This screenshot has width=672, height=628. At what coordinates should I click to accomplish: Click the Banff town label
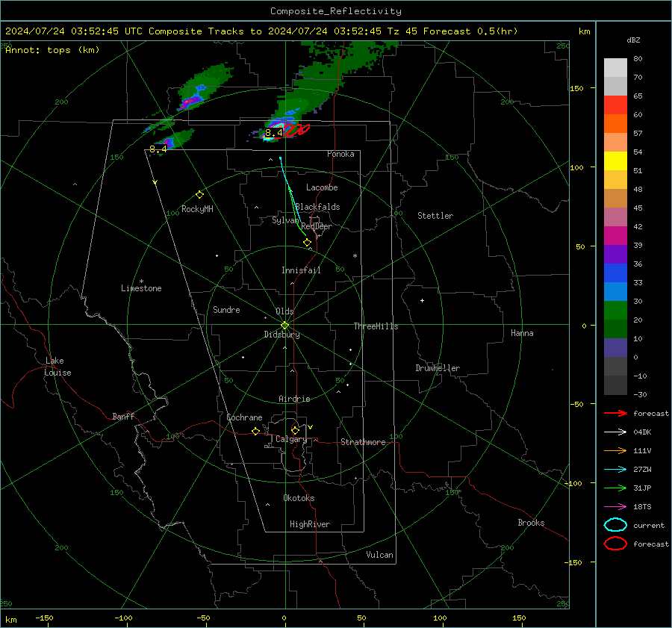pyautogui.click(x=123, y=416)
